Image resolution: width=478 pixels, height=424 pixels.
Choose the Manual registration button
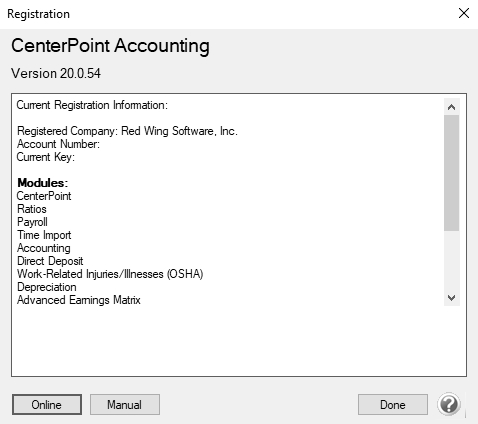[x=125, y=405]
